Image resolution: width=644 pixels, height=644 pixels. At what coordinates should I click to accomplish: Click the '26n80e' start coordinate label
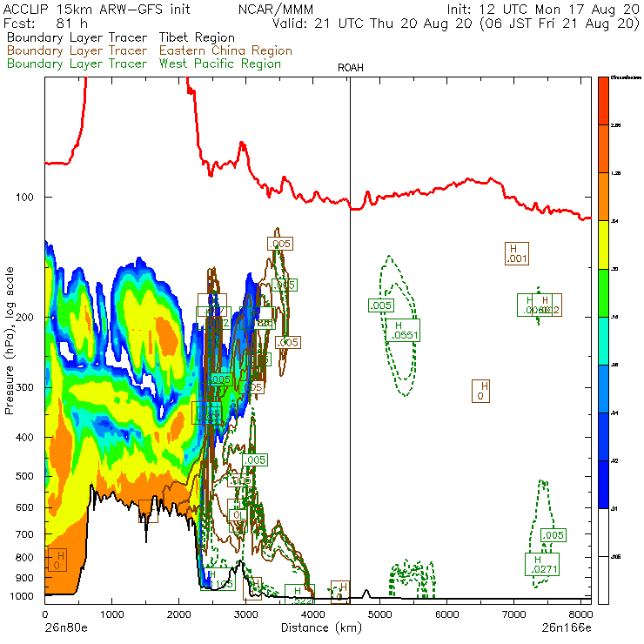point(65,627)
